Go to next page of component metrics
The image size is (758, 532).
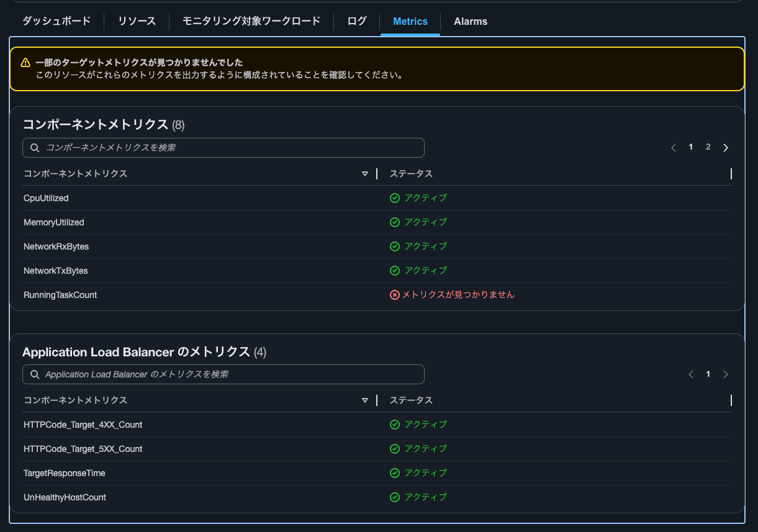[726, 148]
